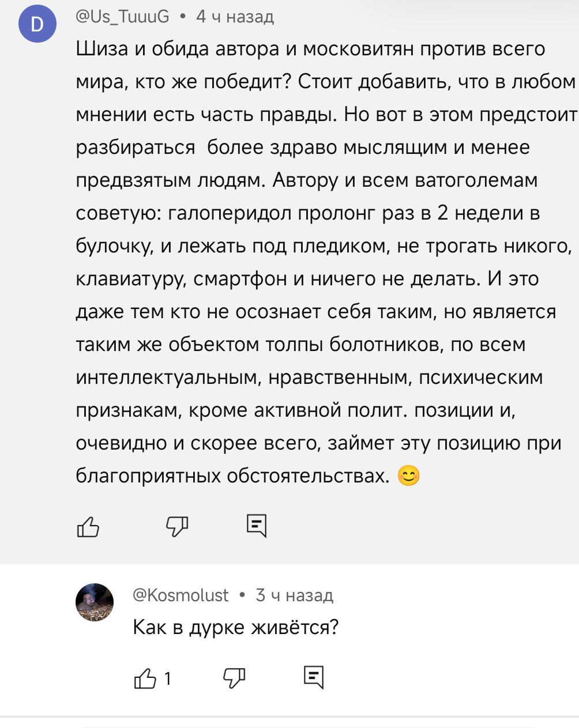Open the purple "D" avatar profile

37,24
